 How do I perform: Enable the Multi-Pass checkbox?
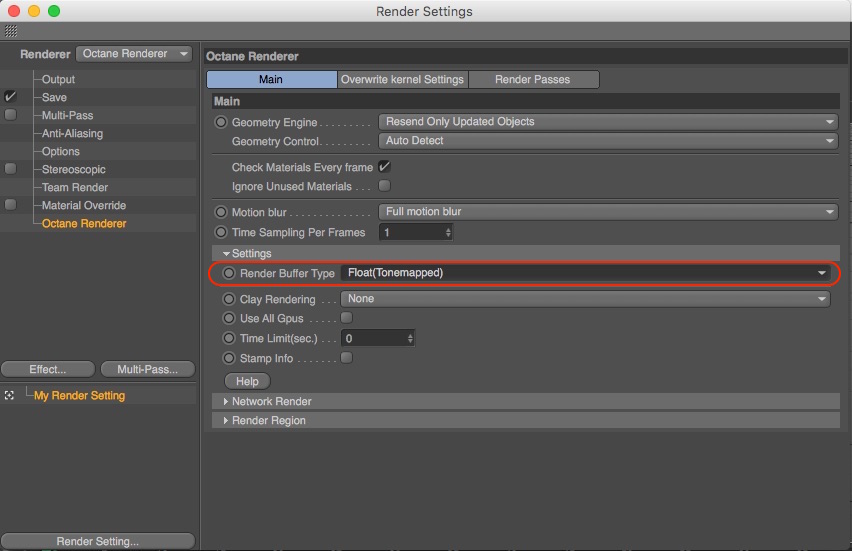[x=10, y=115]
